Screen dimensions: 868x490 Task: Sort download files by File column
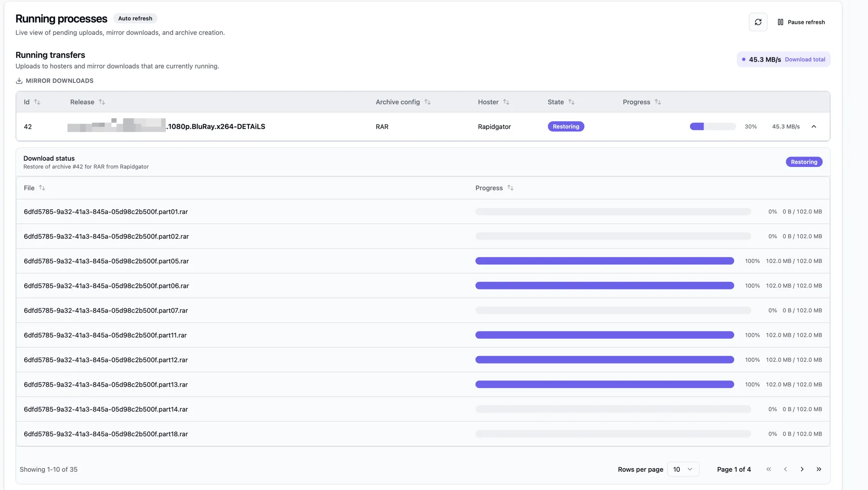point(34,188)
